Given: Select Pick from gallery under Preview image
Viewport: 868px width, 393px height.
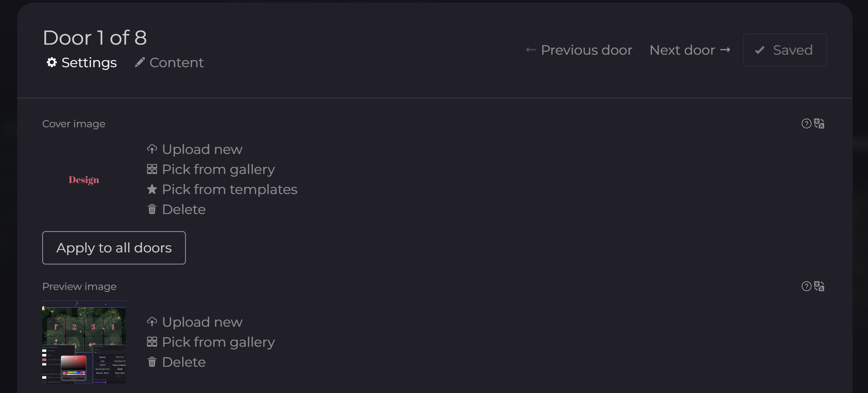Looking at the screenshot, I should 218,342.
